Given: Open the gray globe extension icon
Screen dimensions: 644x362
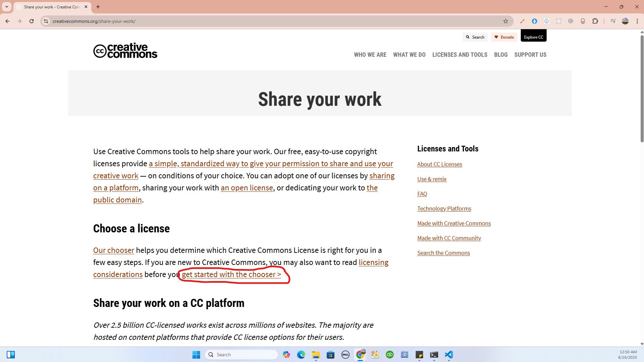Looking at the screenshot, I should point(571,21).
